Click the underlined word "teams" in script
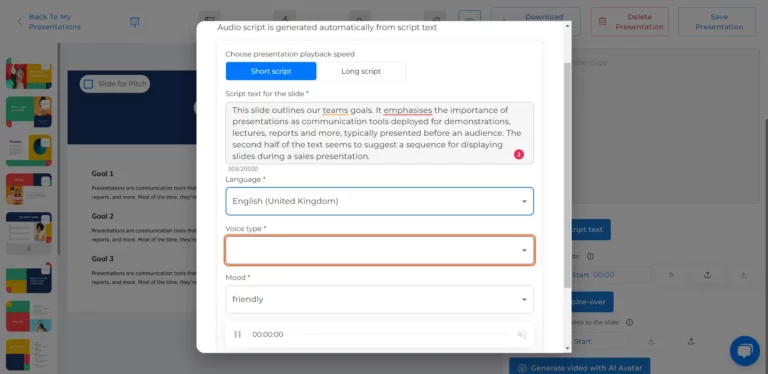This screenshot has height=374, width=768. (x=335, y=110)
